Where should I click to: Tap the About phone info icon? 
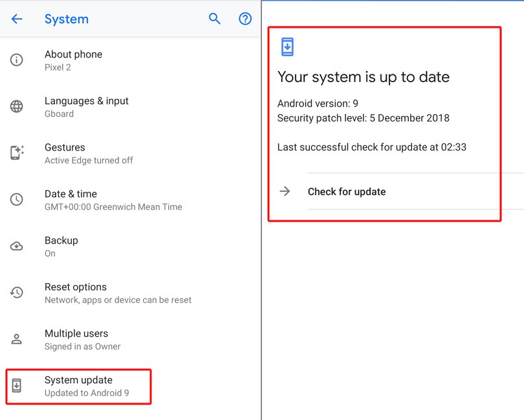tap(17, 60)
